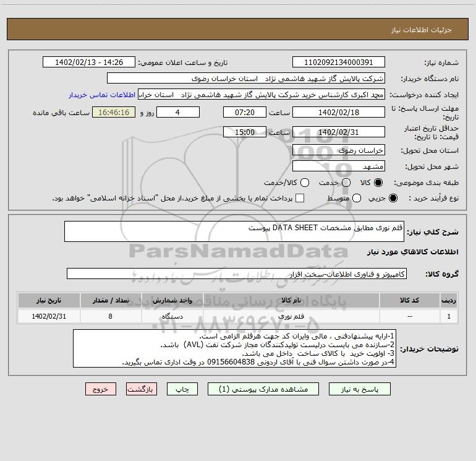476x461 pixels.
Task: Click the نام کالا column header
Action: (291, 300)
